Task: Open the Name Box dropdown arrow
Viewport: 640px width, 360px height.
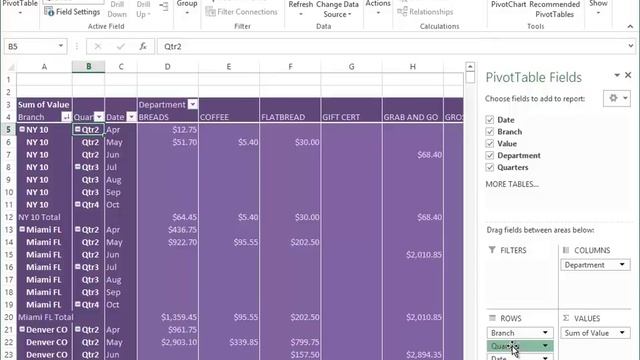Action: 60,46
